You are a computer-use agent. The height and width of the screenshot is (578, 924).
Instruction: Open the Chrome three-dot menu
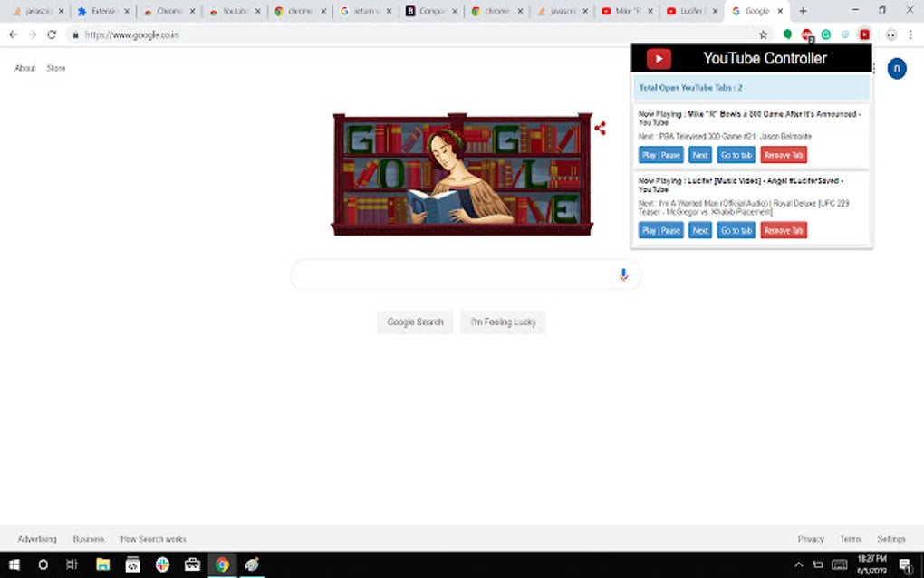(x=910, y=34)
